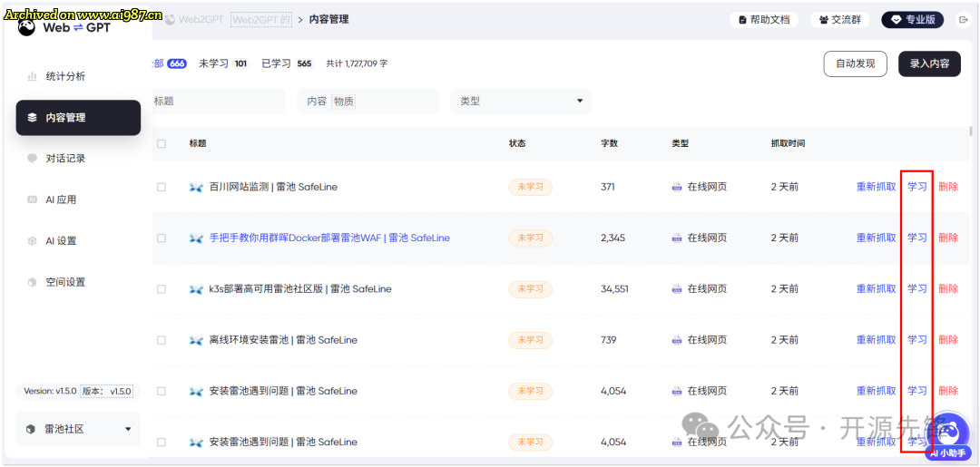Switch to the 未学习 101 tab

(223, 63)
